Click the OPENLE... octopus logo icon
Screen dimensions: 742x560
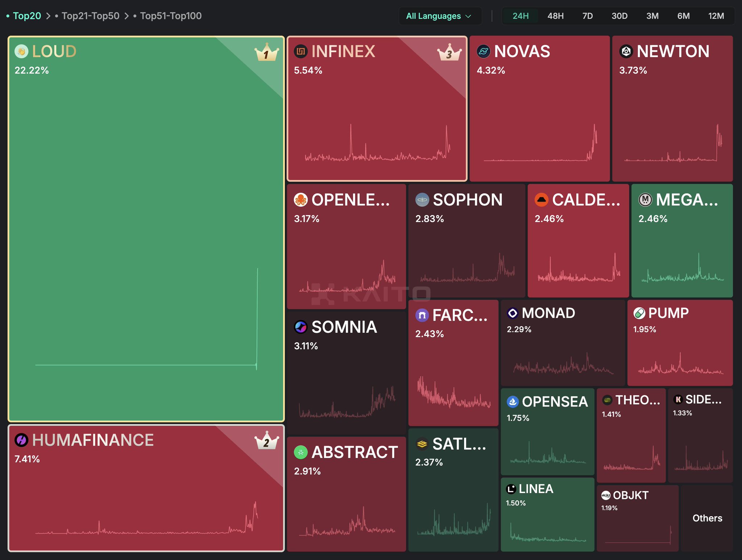(301, 200)
